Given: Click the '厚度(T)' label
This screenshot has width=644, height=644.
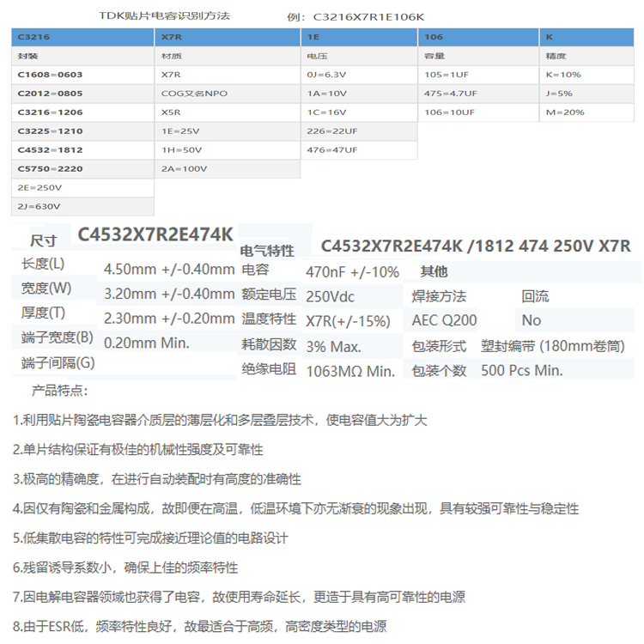Looking at the screenshot, I should [43, 313].
